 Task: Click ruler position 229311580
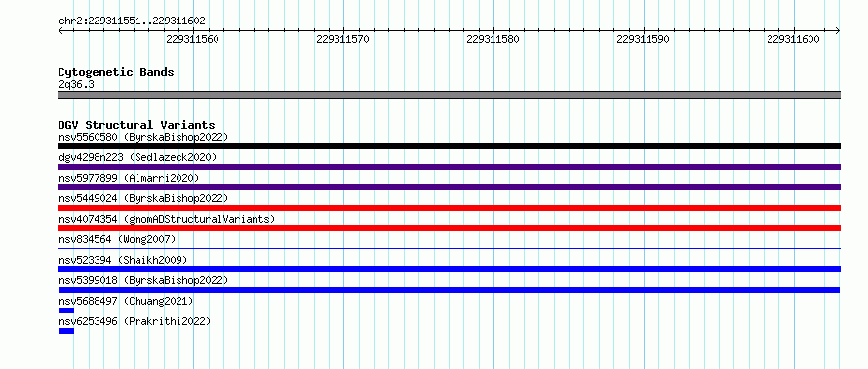click(493, 39)
